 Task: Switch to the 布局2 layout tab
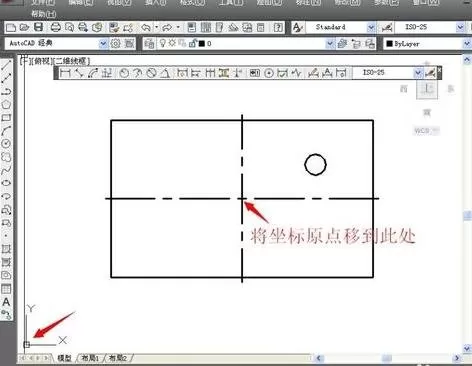click(118, 358)
